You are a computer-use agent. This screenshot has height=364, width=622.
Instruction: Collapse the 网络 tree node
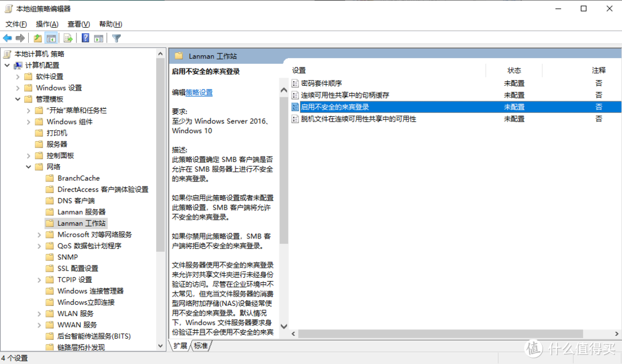click(x=27, y=166)
